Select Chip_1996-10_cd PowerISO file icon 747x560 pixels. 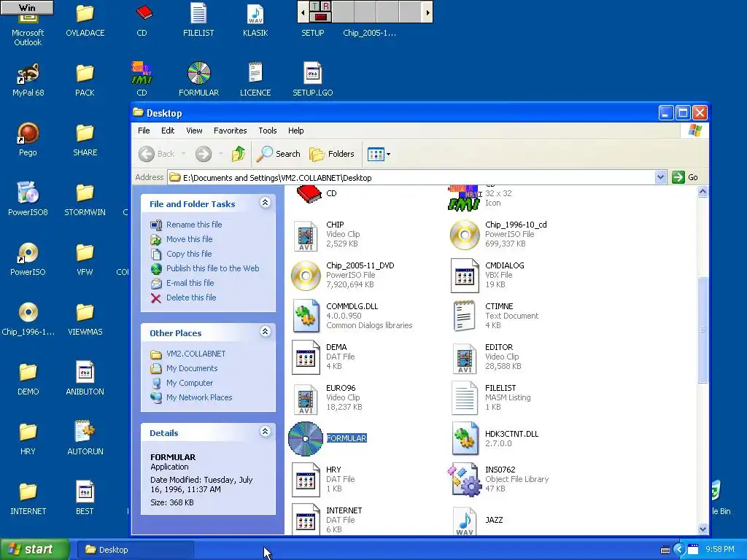465,234
